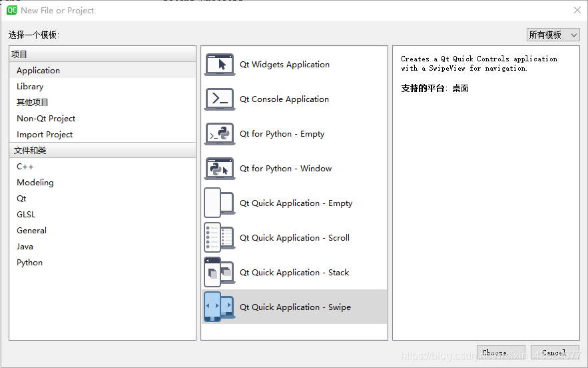Viewport: 588px width, 368px height.
Task: Choose Qt Quick Application - Swipe label
Action: (x=295, y=307)
